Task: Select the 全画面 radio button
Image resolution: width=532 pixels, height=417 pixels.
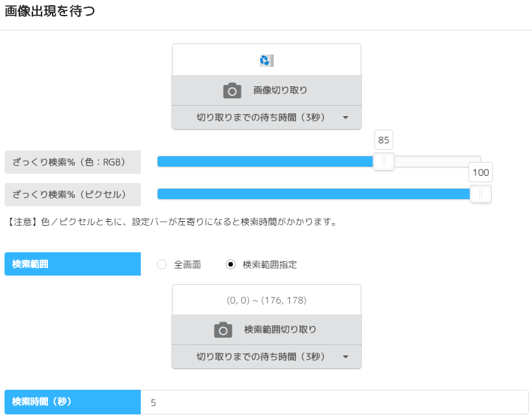Action: tap(162, 265)
